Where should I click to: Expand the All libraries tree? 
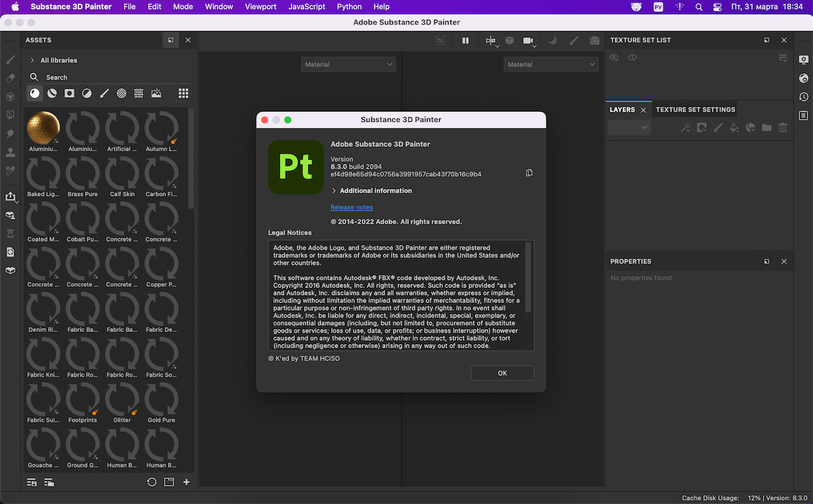[x=33, y=60]
